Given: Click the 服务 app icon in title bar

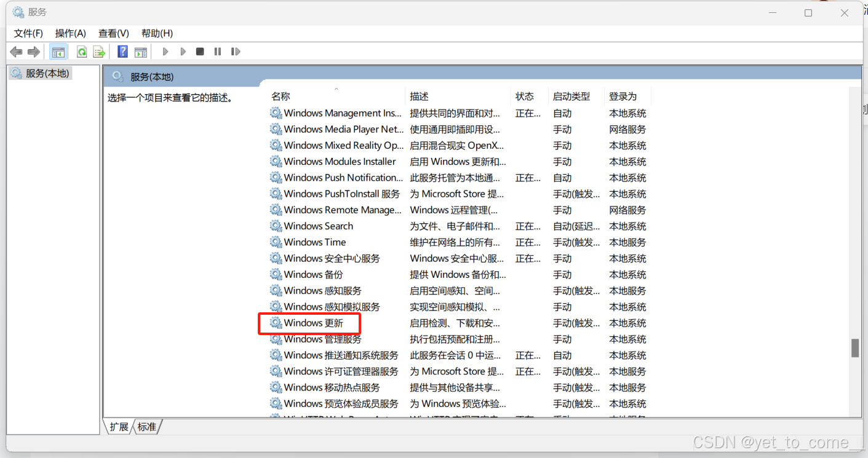Looking at the screenshot, I should (x=18, y=12).
